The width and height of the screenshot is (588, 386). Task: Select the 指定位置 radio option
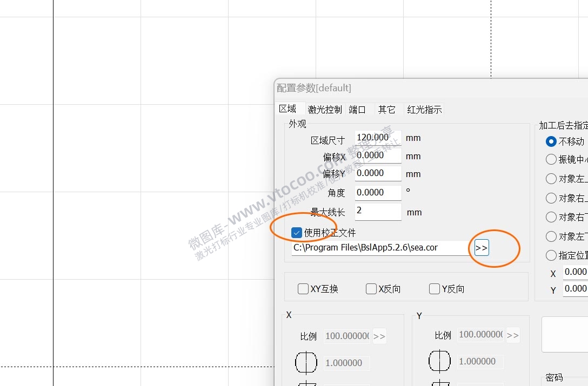point(551,255)
